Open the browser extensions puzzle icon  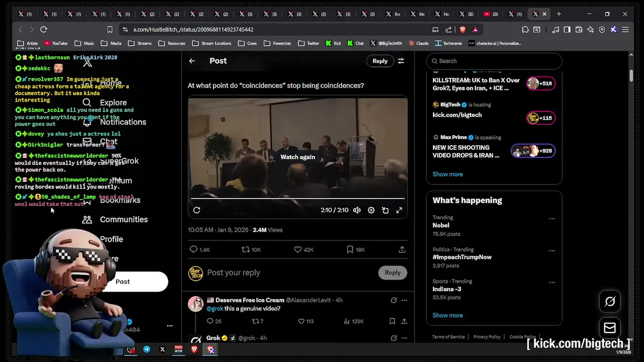click(525, 30)
